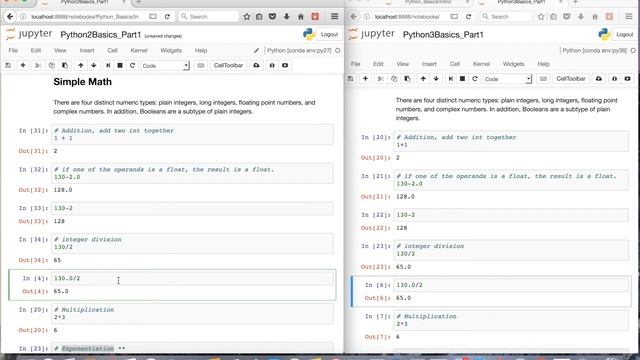Screen dimensions: 640x360
Task: Open the downloads arrow in the left browser
Action: [x=287, y=17]
